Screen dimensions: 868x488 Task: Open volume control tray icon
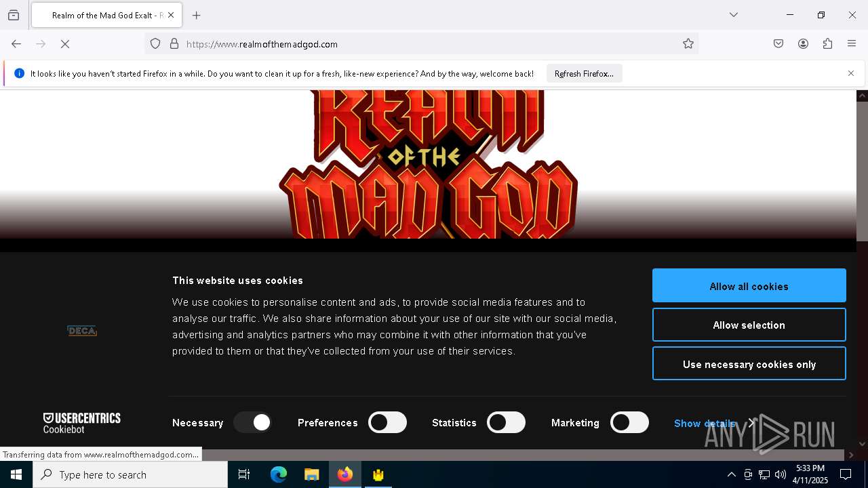(x=781, y=474)
